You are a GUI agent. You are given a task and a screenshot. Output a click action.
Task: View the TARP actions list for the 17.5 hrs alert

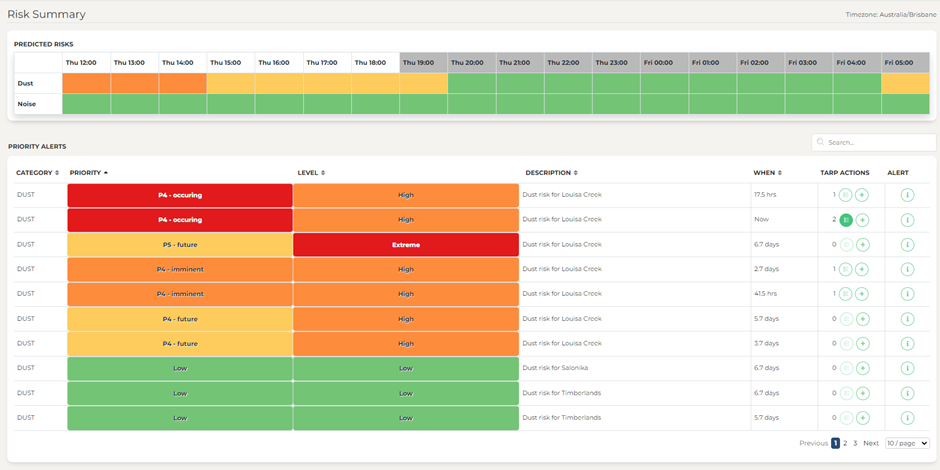point(846,195)
